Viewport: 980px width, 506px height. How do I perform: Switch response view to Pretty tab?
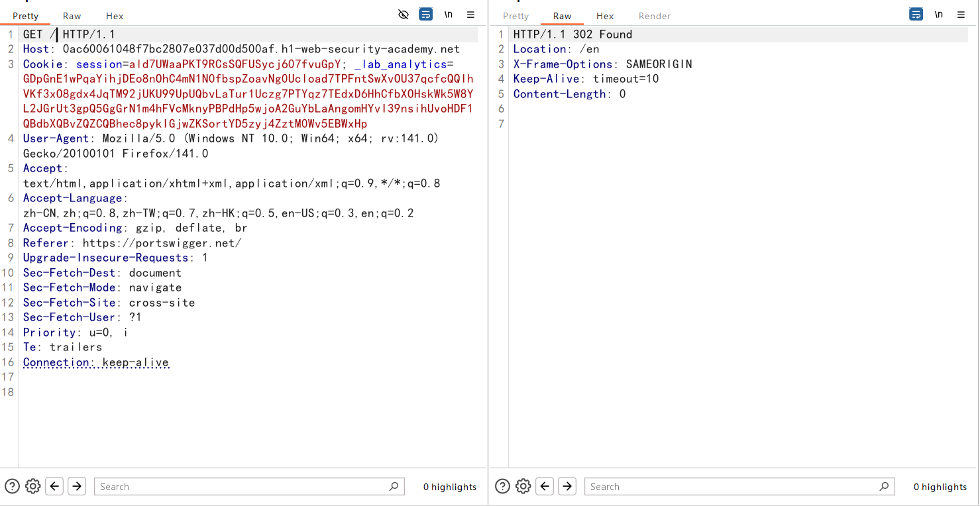516,16
